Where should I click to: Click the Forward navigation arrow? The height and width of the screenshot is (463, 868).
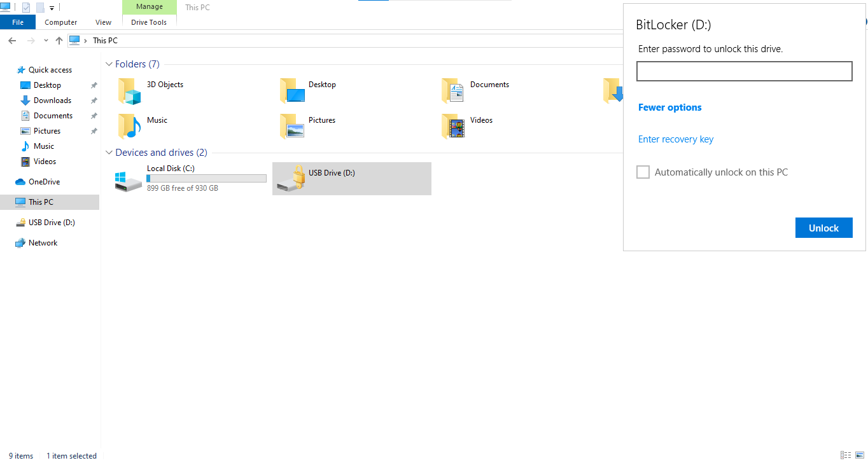31,41
